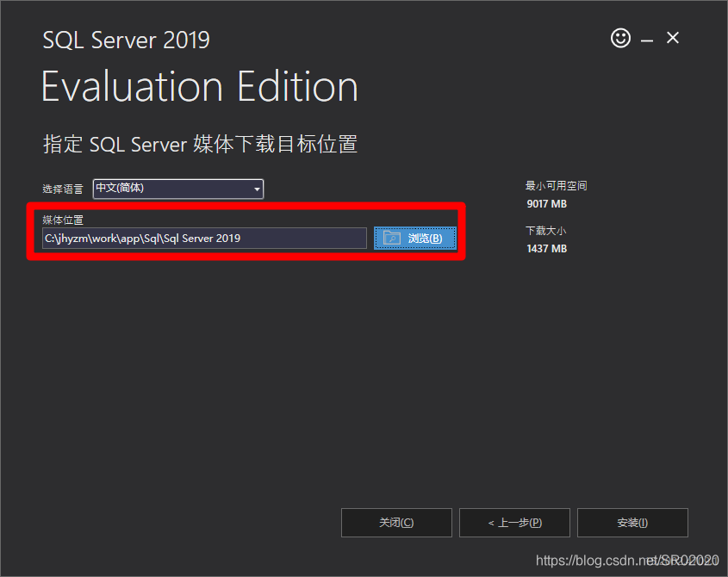728x577 pixels.
Task: Start installation with the 安装(I) button
Action: click(x=632, y=523)
